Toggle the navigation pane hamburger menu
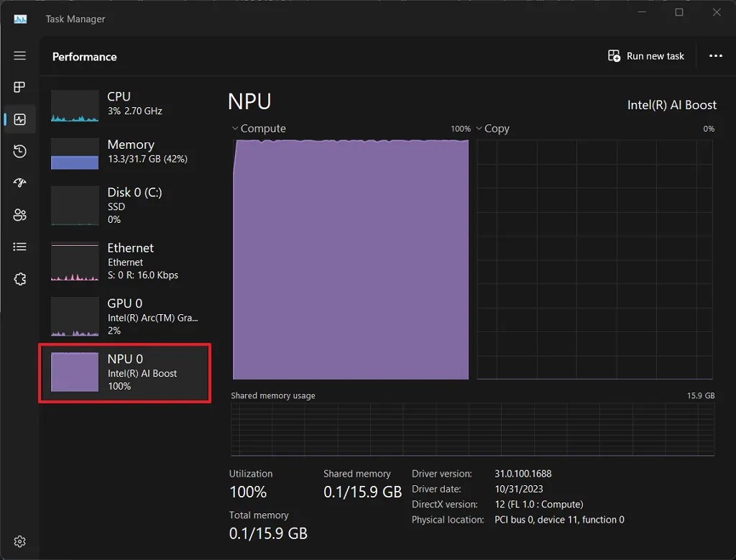Viewport: 736px width, 560px height. (19, 55)
